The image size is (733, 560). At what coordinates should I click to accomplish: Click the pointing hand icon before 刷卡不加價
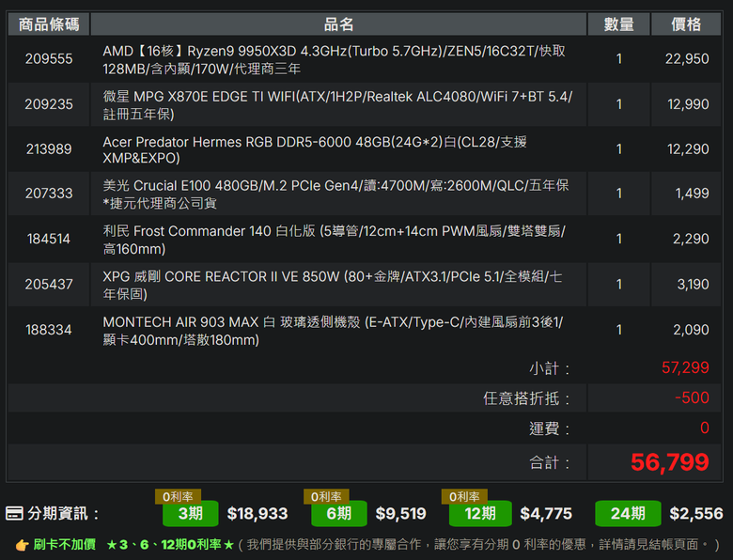[x=22, y=545]
